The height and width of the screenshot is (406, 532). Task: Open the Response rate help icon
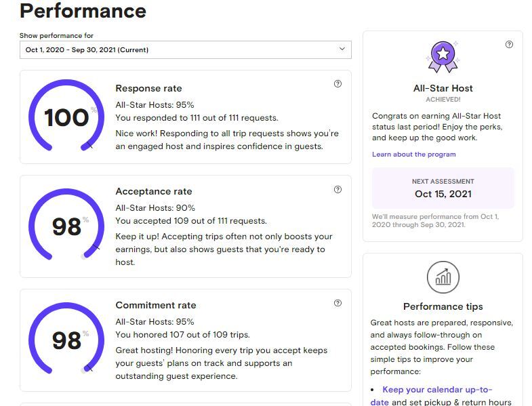[x=337, y=84]
